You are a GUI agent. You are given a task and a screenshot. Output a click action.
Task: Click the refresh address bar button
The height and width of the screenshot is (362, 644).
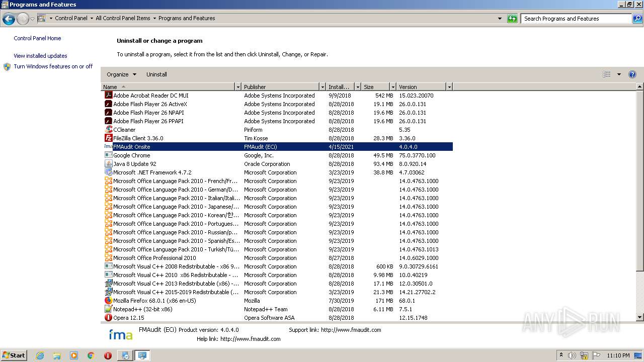(512, 19)
